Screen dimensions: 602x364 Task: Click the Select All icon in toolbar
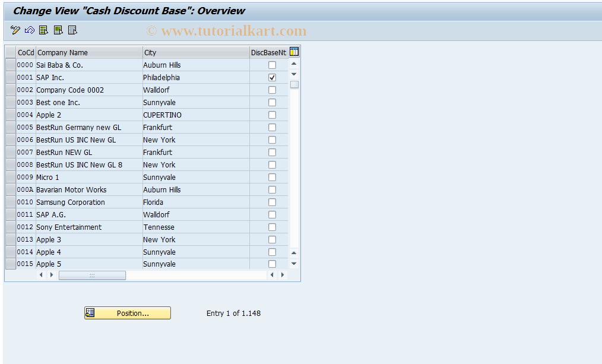tap(44, 30)
